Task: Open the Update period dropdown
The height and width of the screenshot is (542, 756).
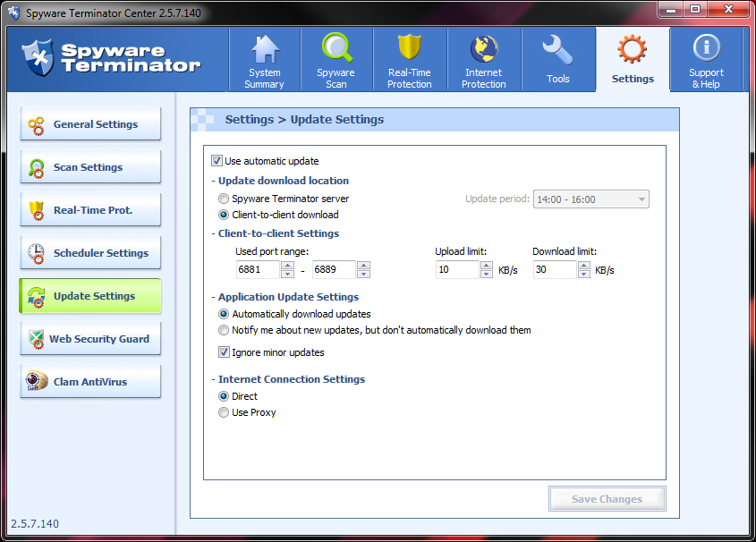Action: (591, 199)
